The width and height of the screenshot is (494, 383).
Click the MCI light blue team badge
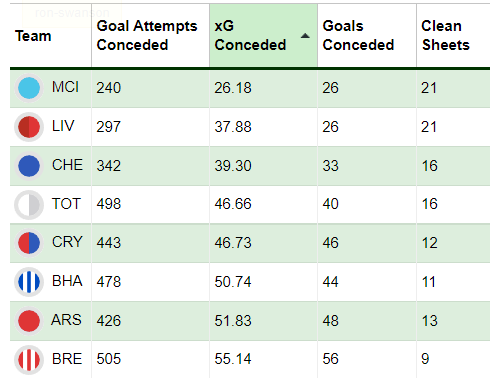coord(29,88)
